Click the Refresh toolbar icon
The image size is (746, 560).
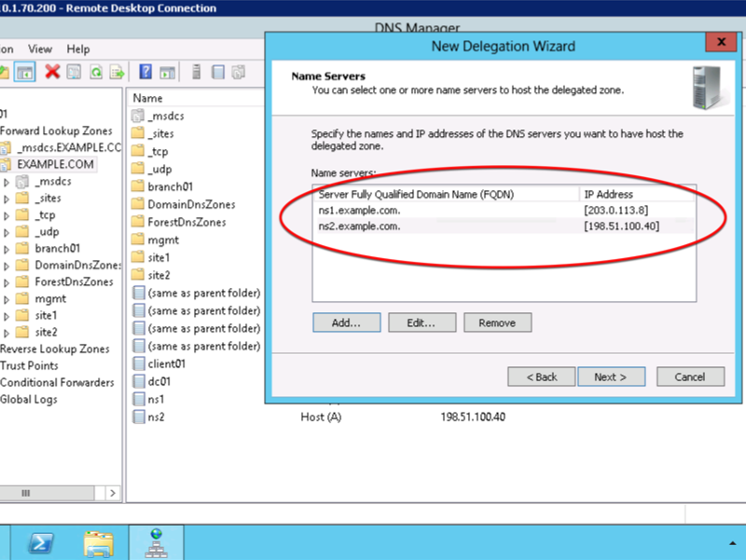tap(97, 73)
